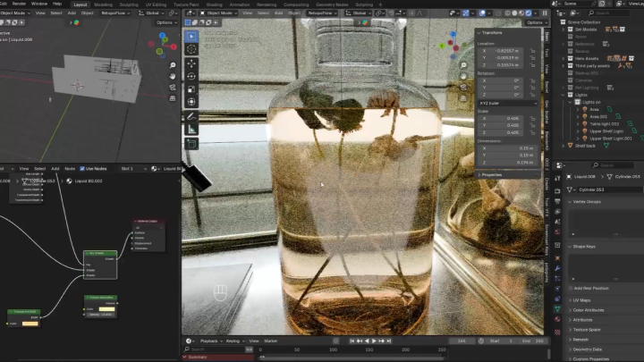The height and width of the screenshot is (362, 644).
Task: Select the Measure tool
Action: [191, 130]
